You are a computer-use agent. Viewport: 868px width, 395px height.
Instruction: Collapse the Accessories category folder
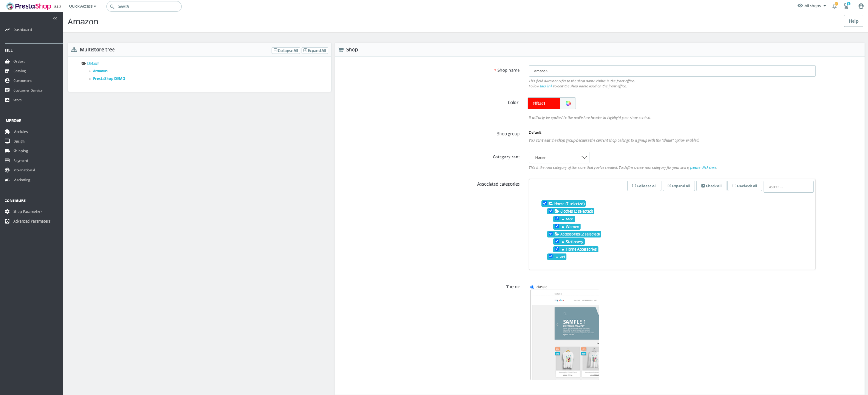[557, 234]
